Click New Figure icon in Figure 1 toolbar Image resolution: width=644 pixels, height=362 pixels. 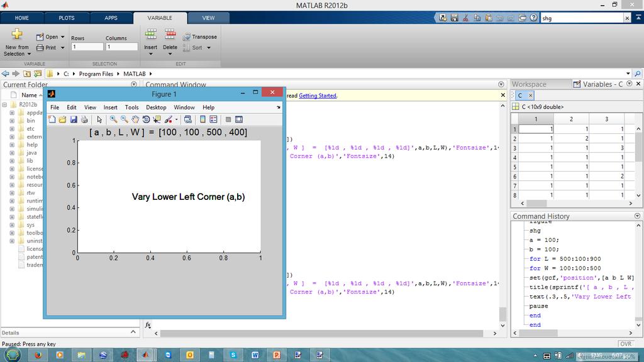[x=52, y=119]
